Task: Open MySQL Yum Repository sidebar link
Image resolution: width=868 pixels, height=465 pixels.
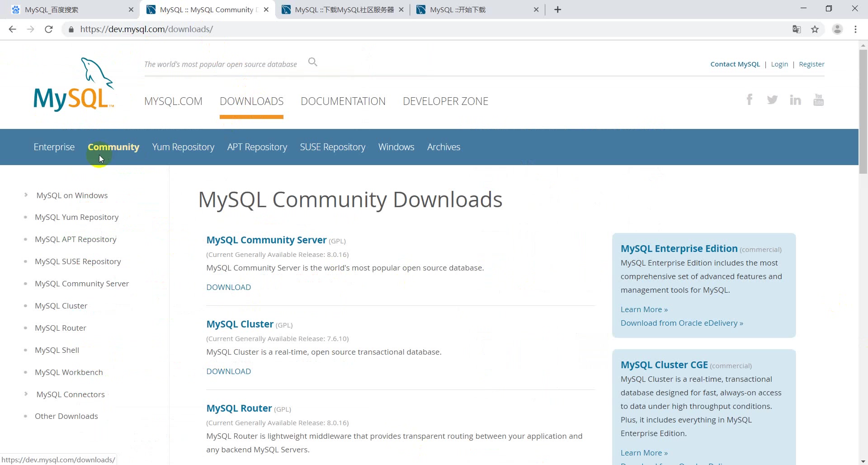Action: pos(77,217)
